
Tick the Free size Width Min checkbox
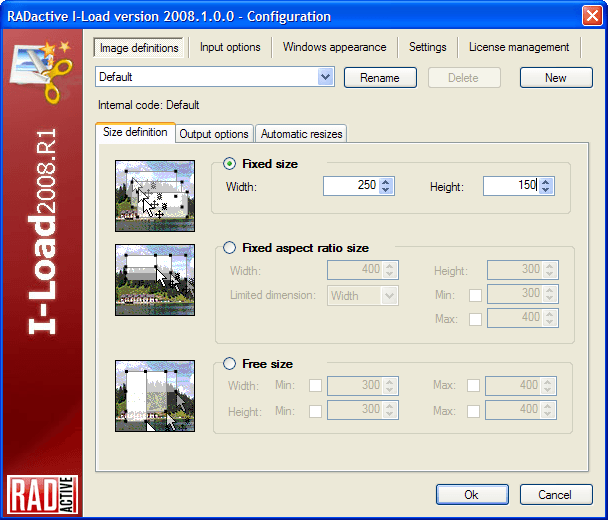point(315,385)
